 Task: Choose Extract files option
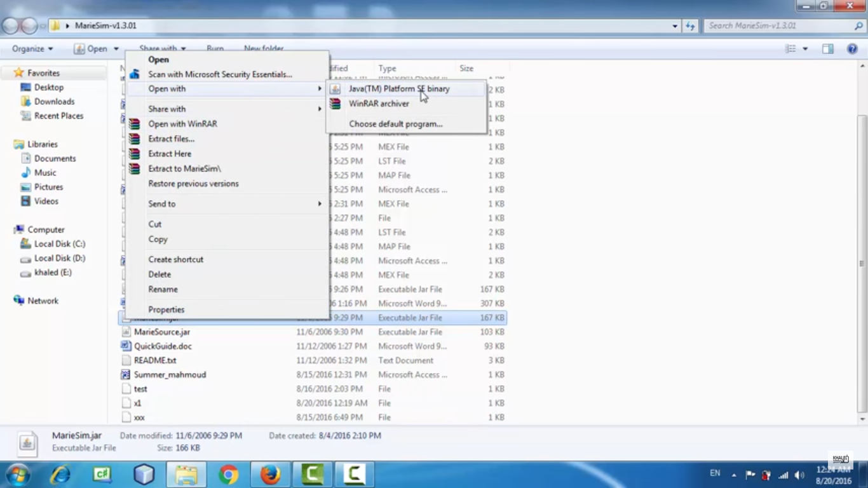click(171, 139)
